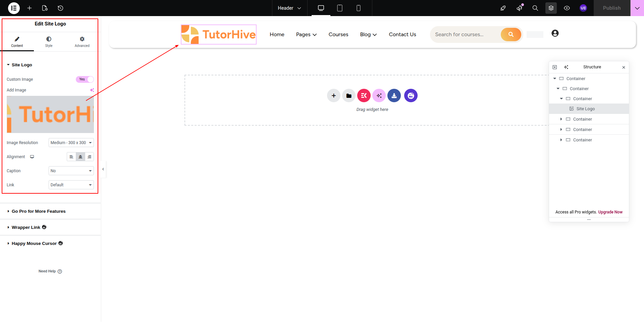Click the eye preview changes icon

click(x=567, y=8)
